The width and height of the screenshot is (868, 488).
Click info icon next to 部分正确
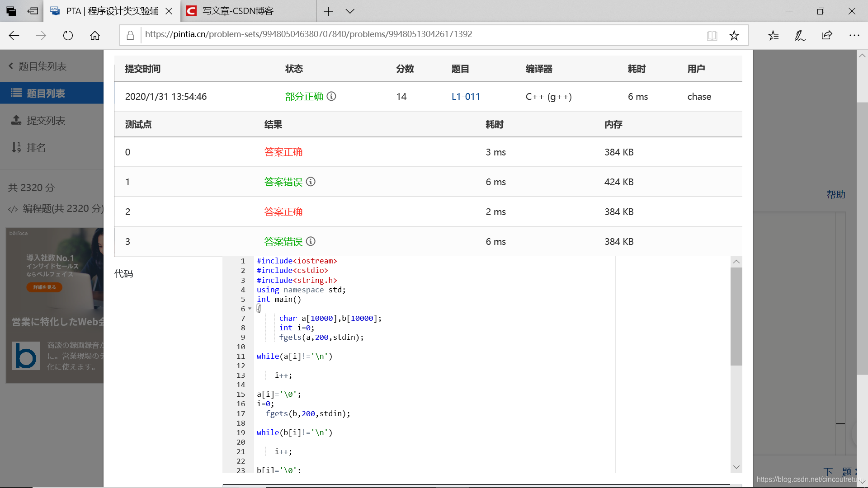331,96
